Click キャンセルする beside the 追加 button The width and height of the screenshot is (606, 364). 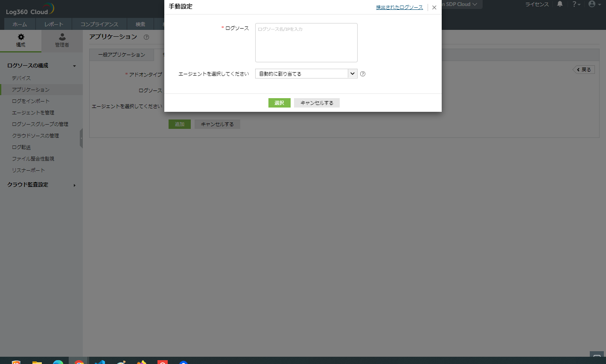point(217,124)
